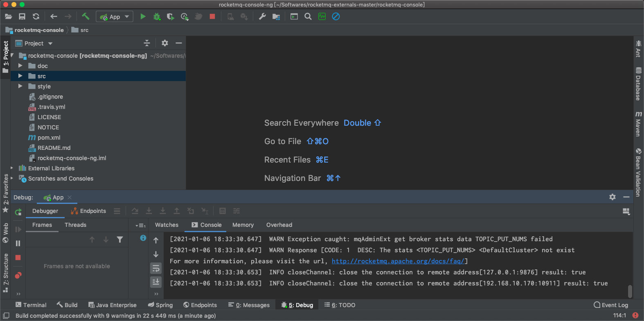View breakpoints with red circles icon
The height and width of the screenshot is (321, 644).
18,276
